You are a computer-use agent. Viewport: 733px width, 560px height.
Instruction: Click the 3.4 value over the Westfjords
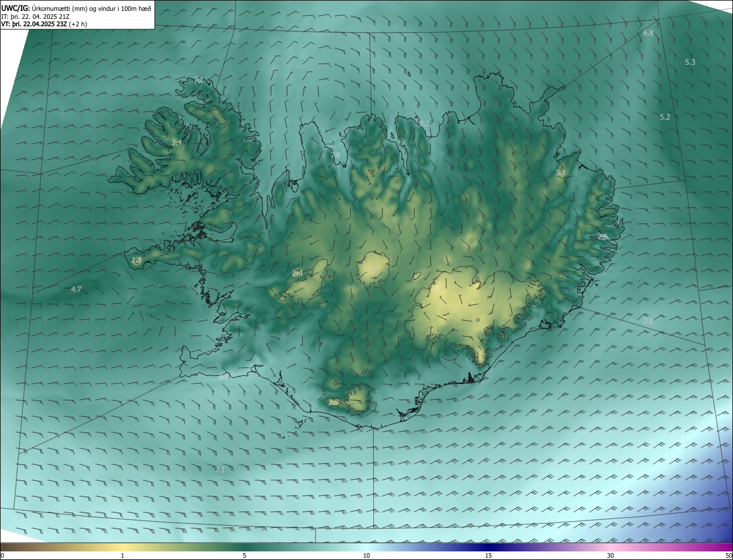pyautogui.click(x=176, y=142)
